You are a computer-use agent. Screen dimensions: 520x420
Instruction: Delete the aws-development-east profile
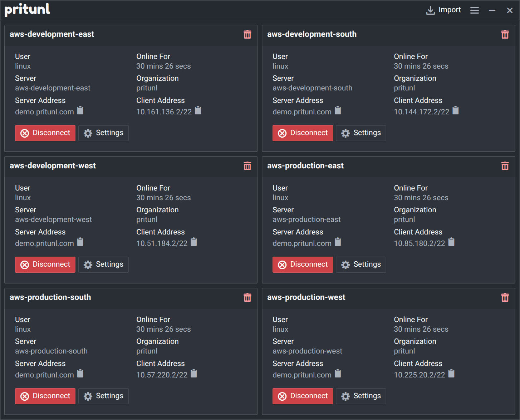(247, 34)
